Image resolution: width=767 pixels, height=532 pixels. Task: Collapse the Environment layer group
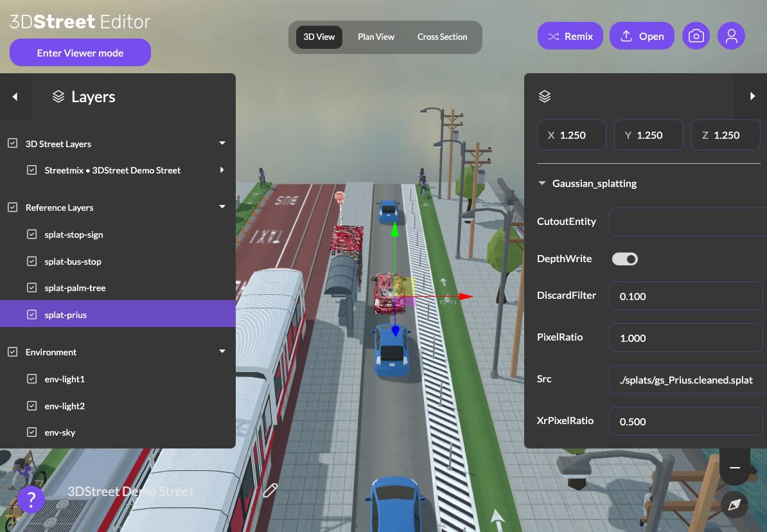tap(222, 351)
